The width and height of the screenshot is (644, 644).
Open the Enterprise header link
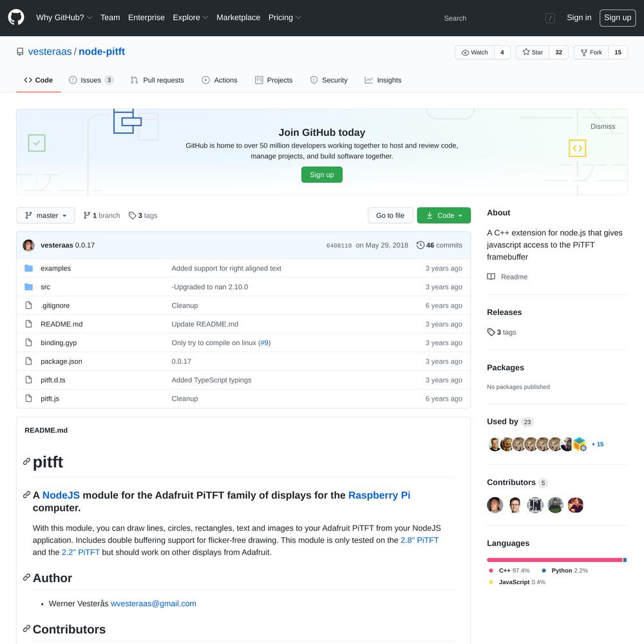[x=146, y=17]
